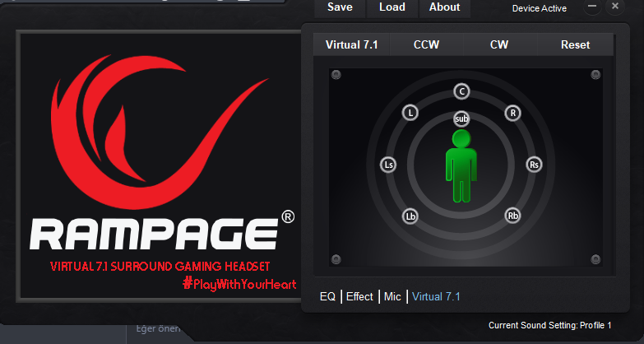The width and height of the screenshot is (644, 344).
Task: Click the Device Active status text
Action: tap(540, 8)
